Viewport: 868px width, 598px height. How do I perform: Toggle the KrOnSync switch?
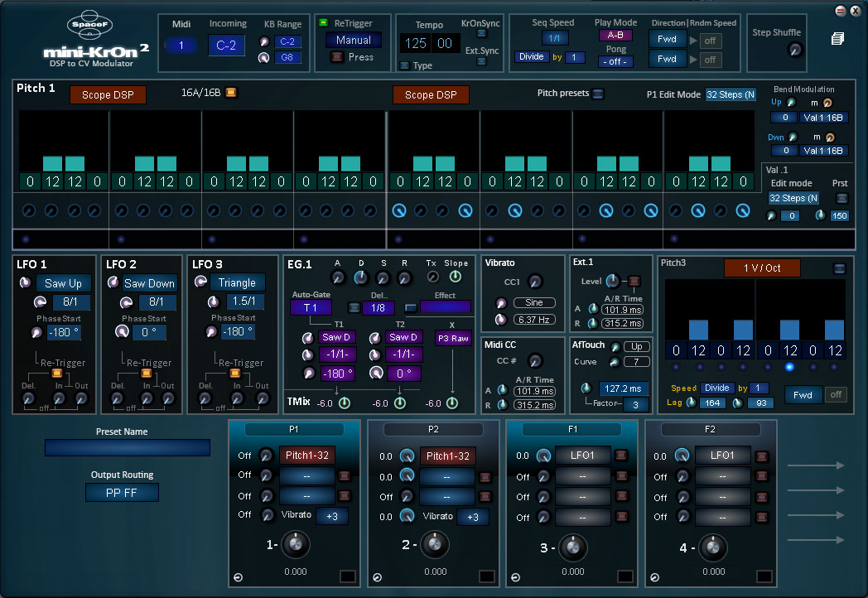[x=481, y=34]
